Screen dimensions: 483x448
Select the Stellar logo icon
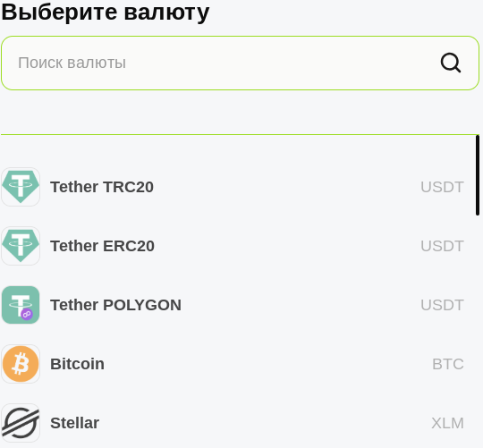pos(21,423)
